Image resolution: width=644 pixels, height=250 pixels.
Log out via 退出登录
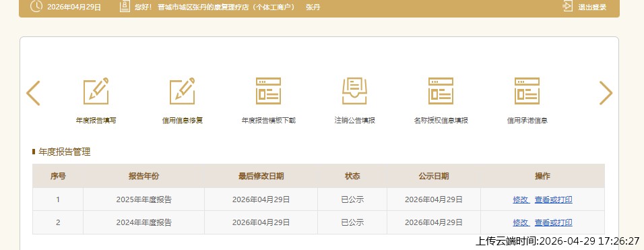coord(592,7)
